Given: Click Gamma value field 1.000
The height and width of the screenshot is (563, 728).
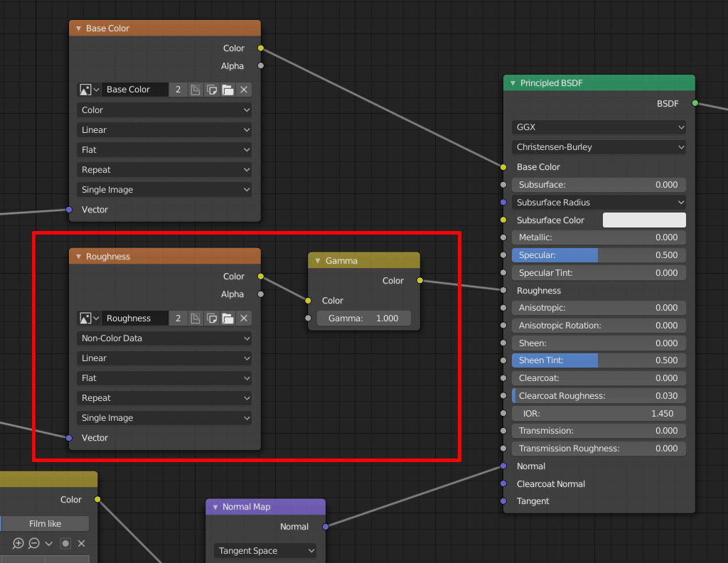Looking at the screenshot, I should click(363, 318).
